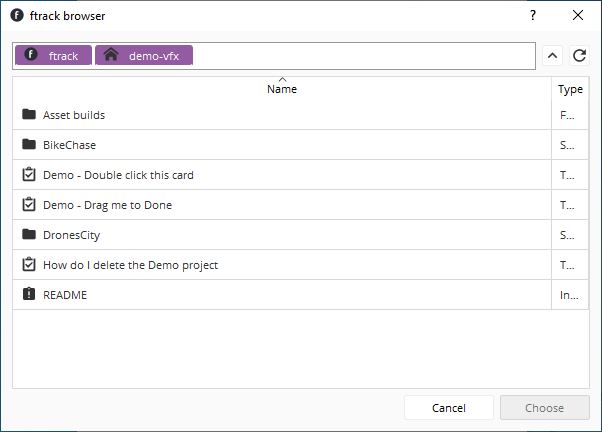Click the demo-vfx breadcrumb button

tap(144, 55)
